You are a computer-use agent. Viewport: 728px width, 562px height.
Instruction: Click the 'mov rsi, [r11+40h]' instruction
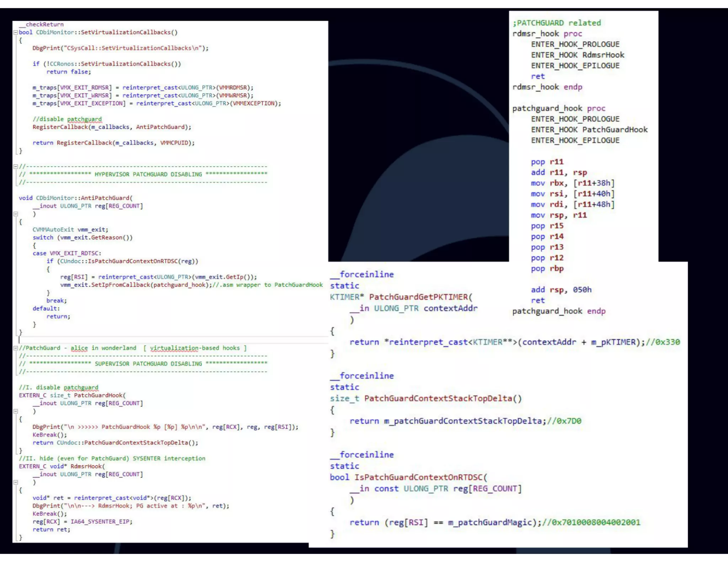coord(573,194)
